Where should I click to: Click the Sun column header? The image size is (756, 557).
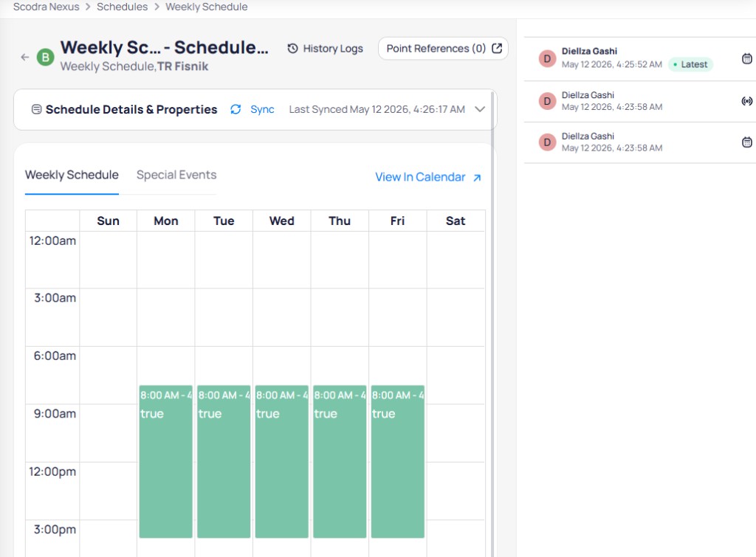click(108, 221)
